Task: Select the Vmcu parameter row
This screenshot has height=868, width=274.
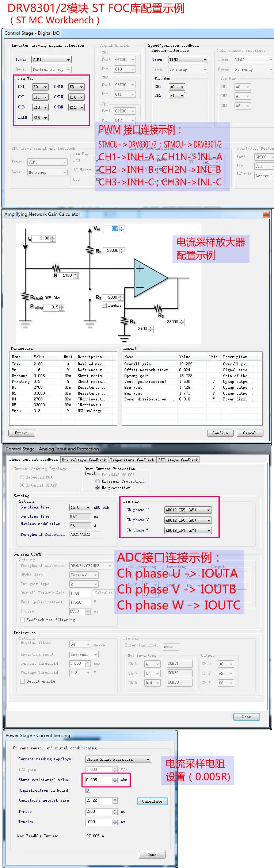Action: pos(63,411)
